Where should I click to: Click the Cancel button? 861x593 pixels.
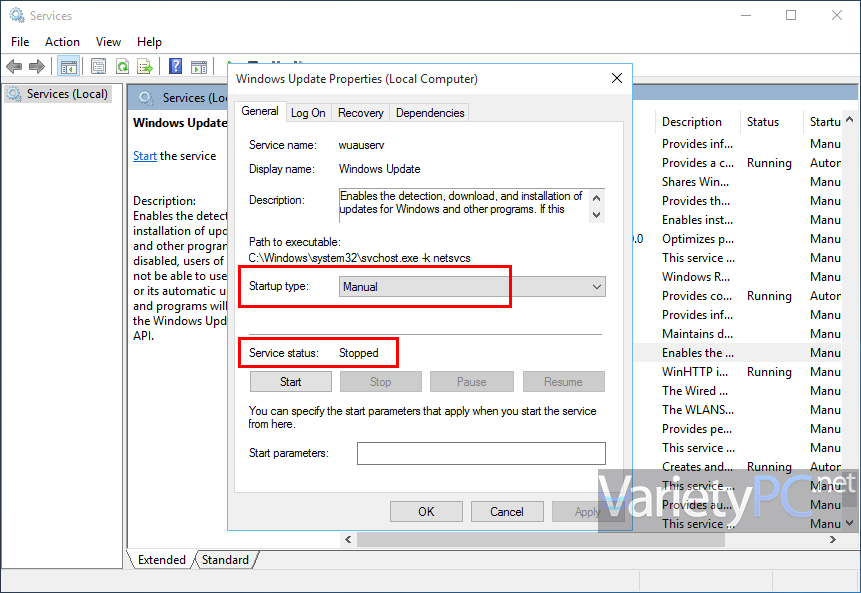tap(507, 512)
